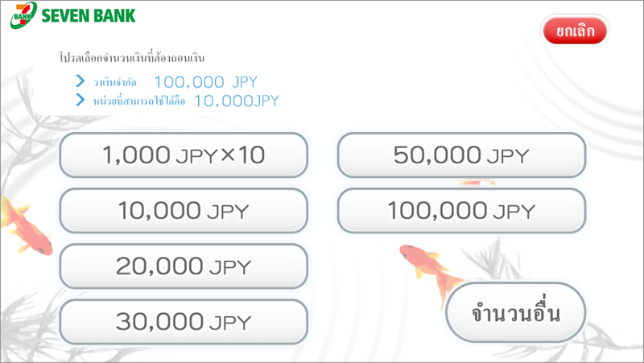Click the small fish peeking under 50,000 JPY
The height and width of the screenshot is (363, 644).
pyautogui.click(x=477, y=183)
